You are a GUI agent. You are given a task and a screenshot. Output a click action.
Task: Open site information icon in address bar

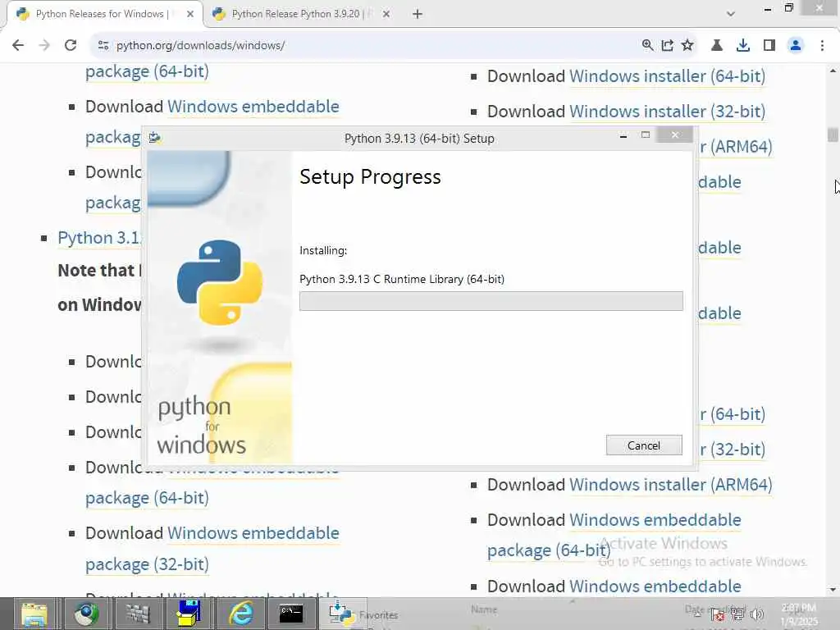(x=103, y=46)
